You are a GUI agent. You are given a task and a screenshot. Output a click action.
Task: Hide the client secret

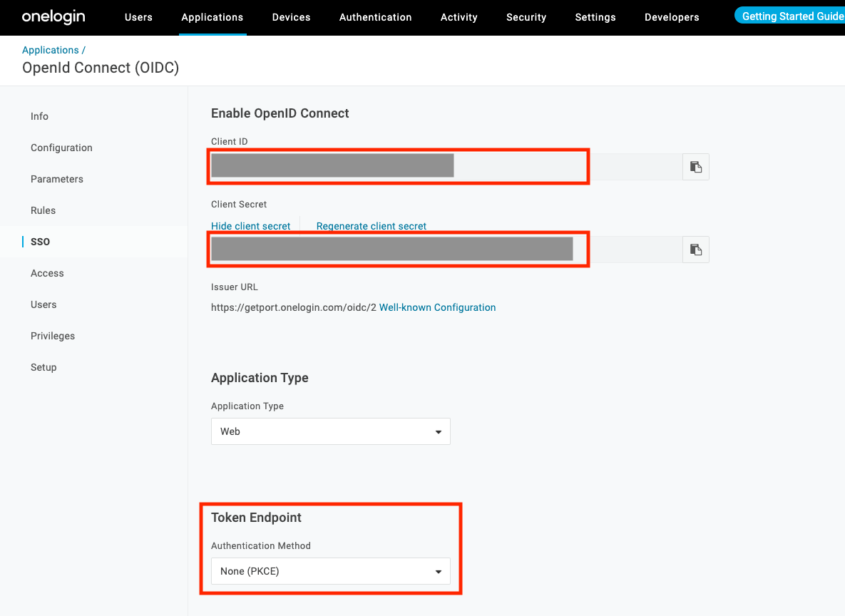point(251,225)
